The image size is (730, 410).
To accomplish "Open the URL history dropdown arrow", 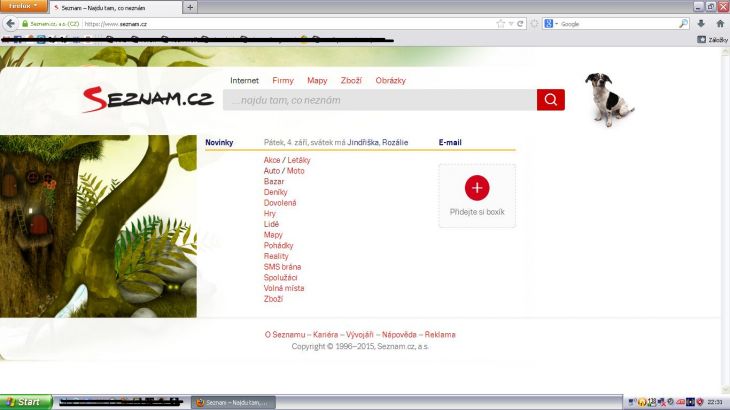I will click(511, 24).
